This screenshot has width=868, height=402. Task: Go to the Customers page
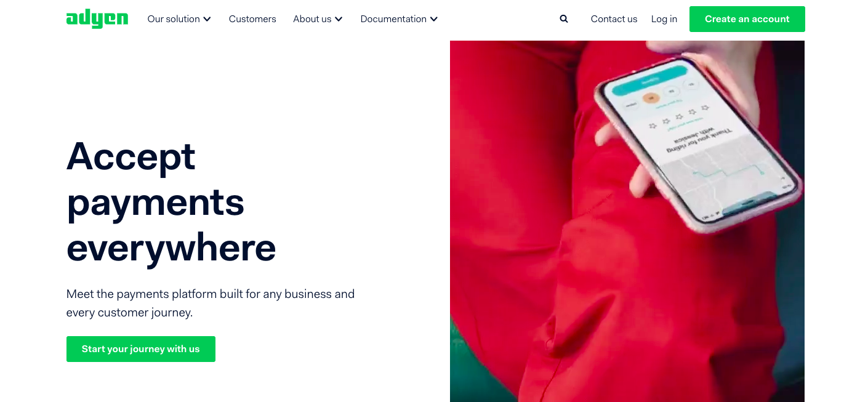click(252, 19)
